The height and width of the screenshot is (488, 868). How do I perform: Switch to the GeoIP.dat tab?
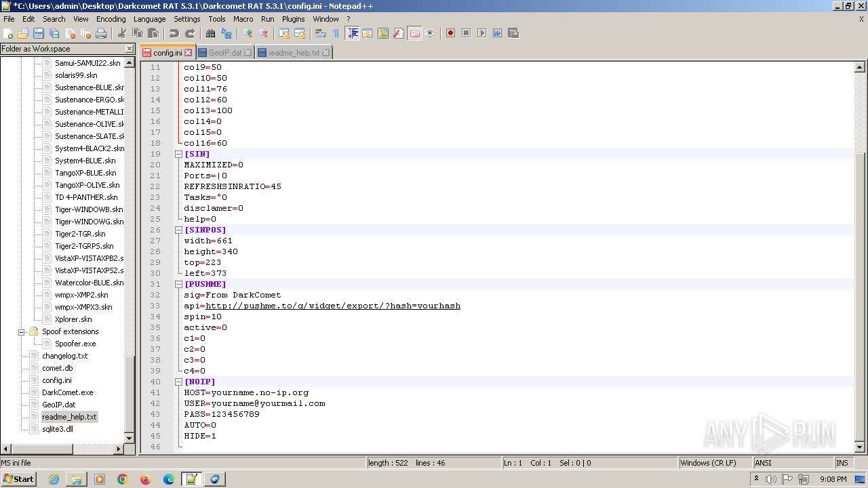[x=224, y=53]
